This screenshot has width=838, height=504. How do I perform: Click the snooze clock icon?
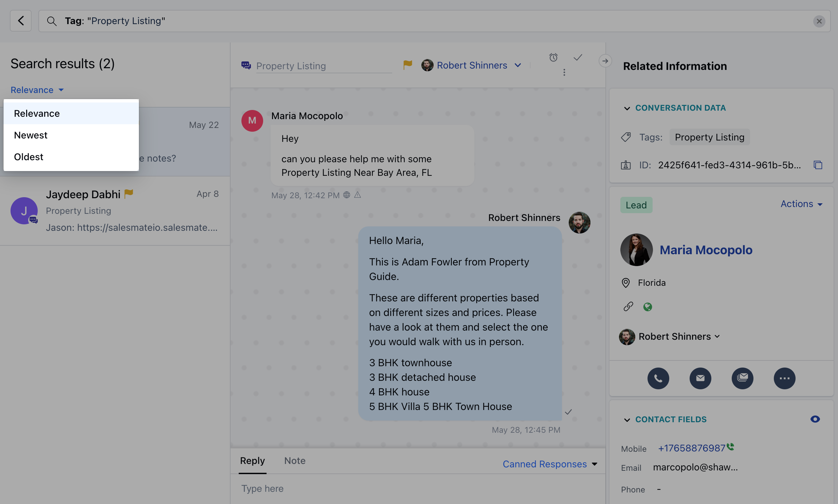(553, 57)
